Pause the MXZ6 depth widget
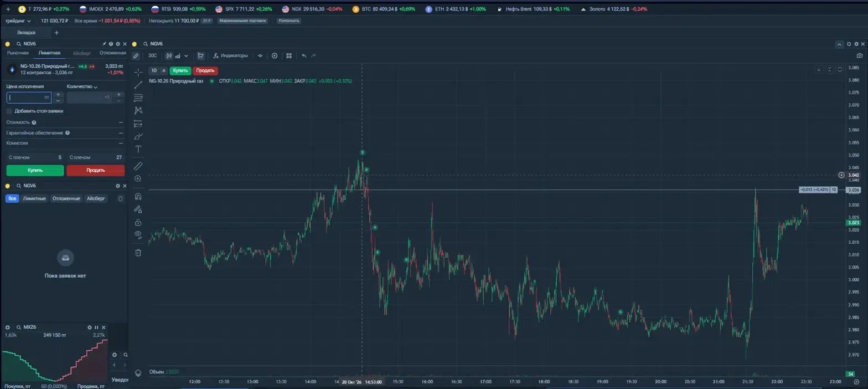This screenshot has height=389, width=868. pos(96,327)
